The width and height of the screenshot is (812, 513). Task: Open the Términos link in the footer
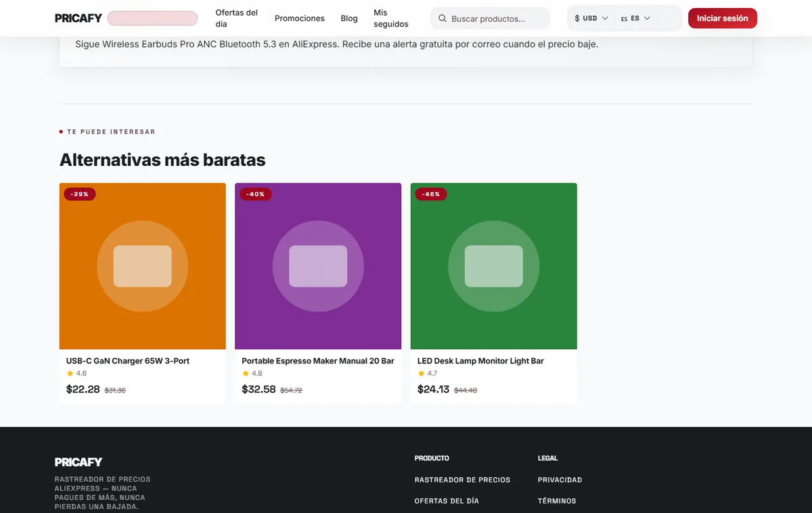tap(558, 501)
